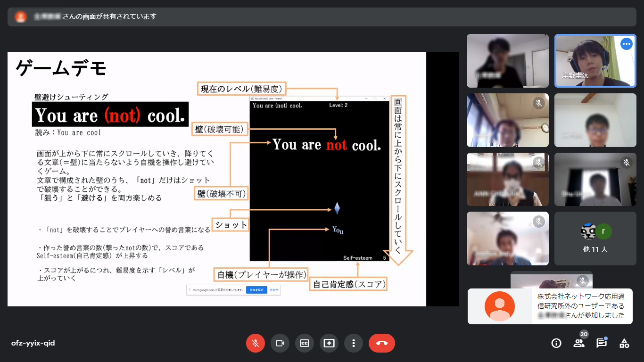Click the present screen icon
This screenshot has height=362, width=644.
329,343
